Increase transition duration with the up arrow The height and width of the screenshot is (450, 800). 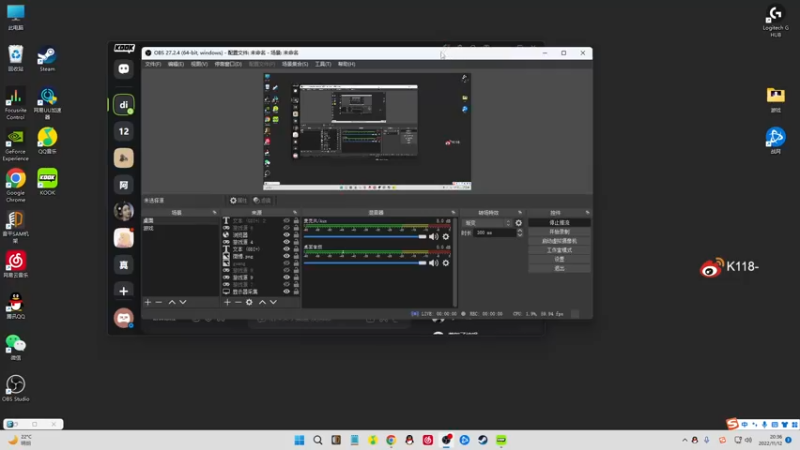pyautogui.click(x=519, y=231)
